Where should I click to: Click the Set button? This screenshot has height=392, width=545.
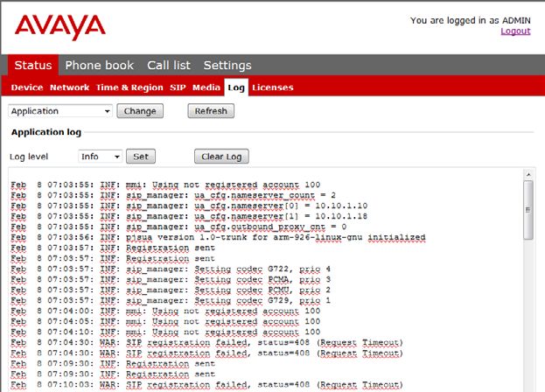[x=141, y=157]
